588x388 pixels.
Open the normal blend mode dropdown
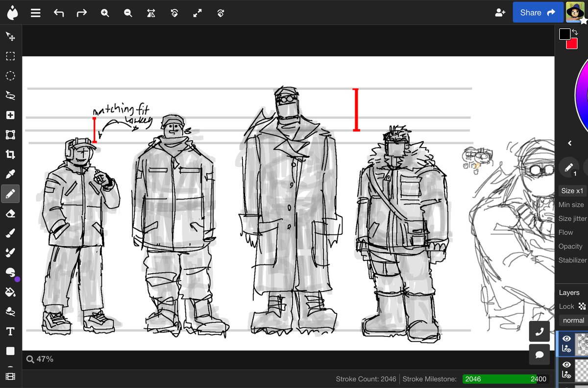573,320
